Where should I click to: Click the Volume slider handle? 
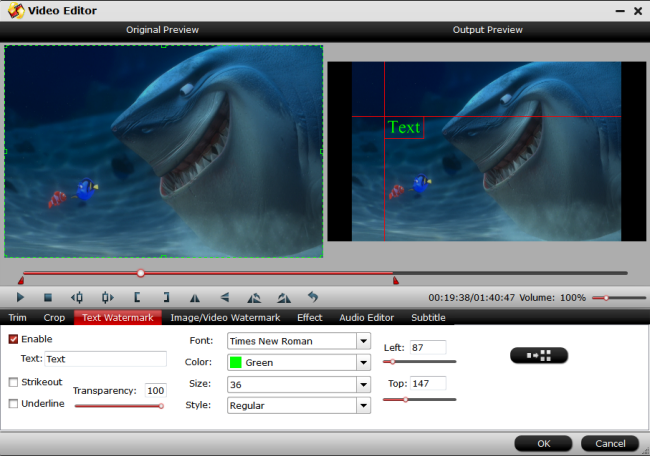606,298
